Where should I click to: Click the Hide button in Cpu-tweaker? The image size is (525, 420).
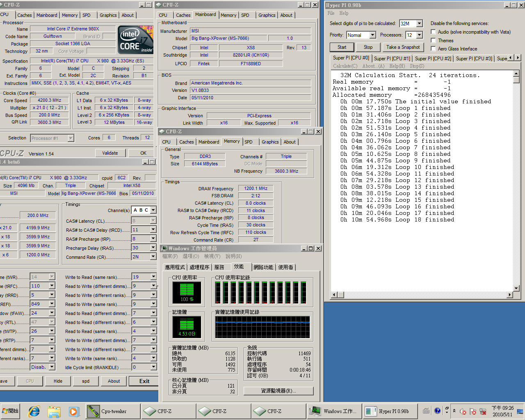(58, 381)
